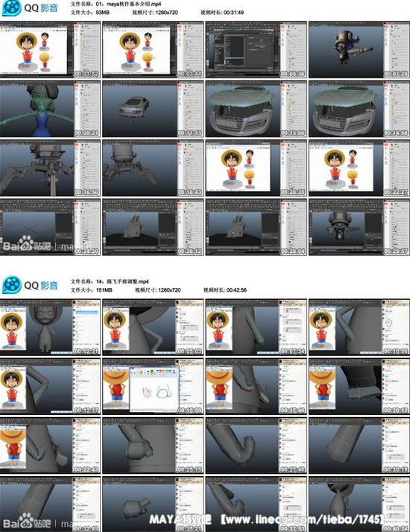Open the thumbnail stamped 00:10:06

pos(359,327)
